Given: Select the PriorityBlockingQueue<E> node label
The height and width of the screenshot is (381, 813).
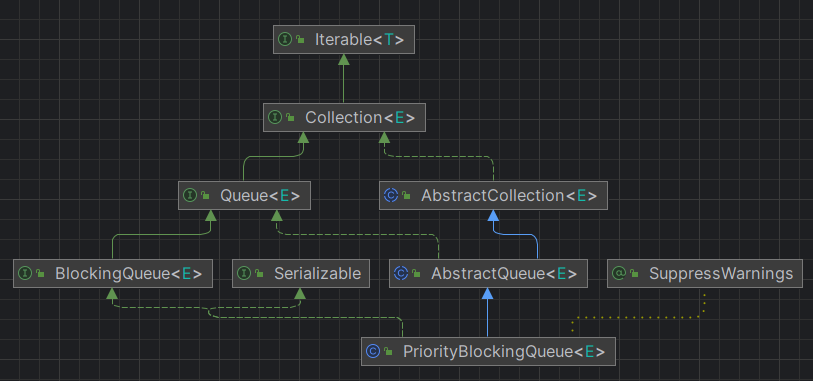Looking at the screenshot, I should click(504, 351).
